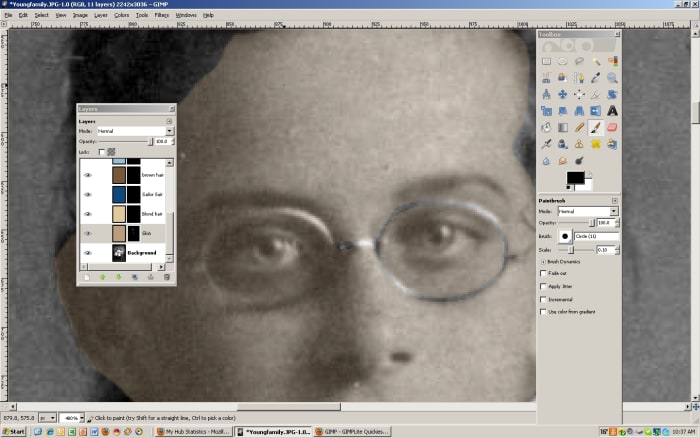Viewport: 700px width, 438px height.
Task: Select the Flip tool
Action: (596, 111)
